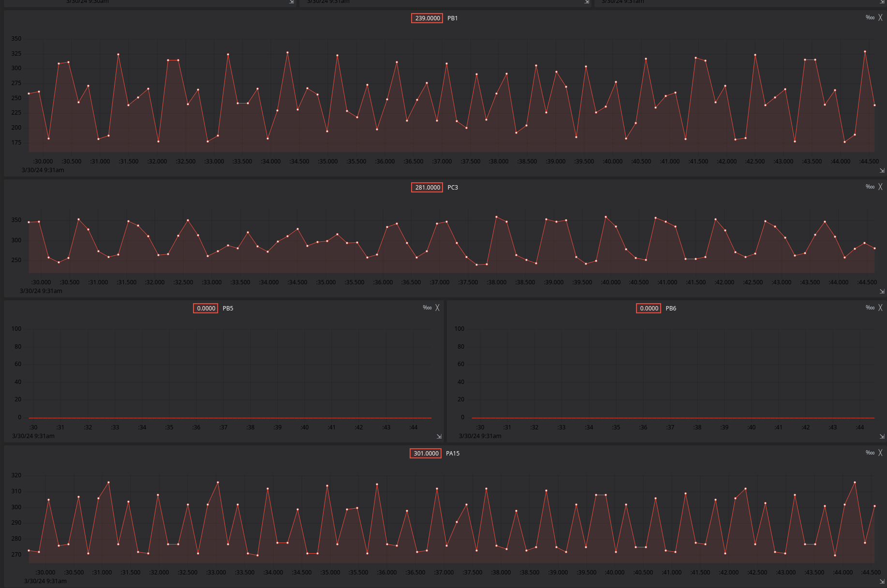The image size is (887, 588).
Task: Click the ‱ scale icon on the PB5 chart
Action: pyautogui.click(x=427, y=308)
